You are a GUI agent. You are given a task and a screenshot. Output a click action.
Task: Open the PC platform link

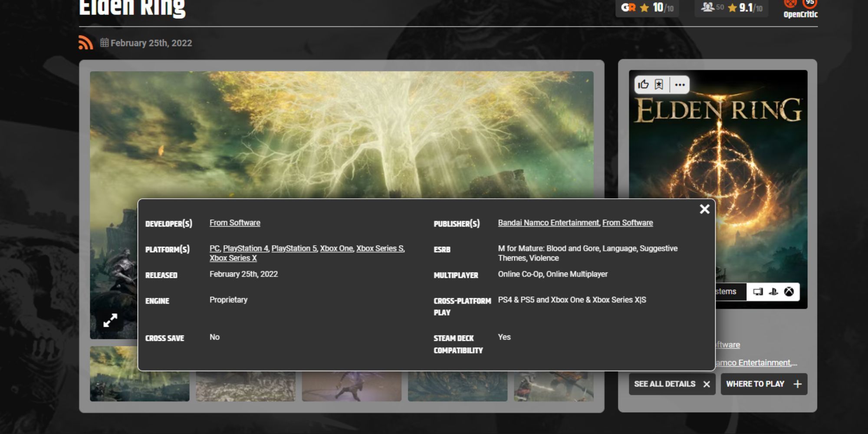click(x=214, y=248)
